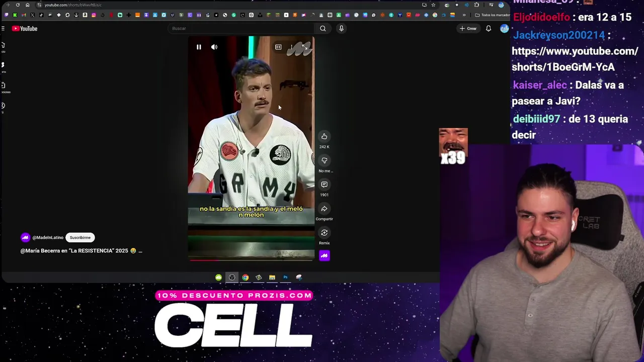
Task: Select Home in the mini sidebar
Action: coord(3,47)
